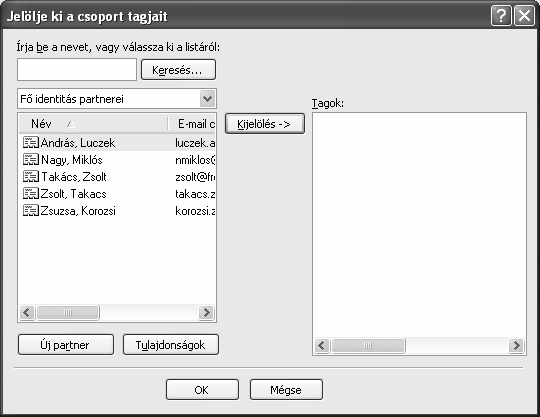Open the Fő identitás partnerei dropdown

[x=207, y=99]
